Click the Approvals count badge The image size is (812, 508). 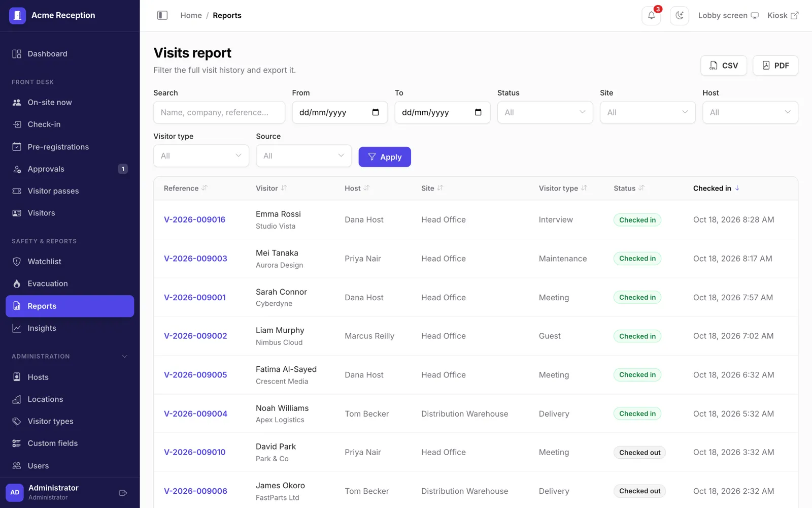click(123, 169)
